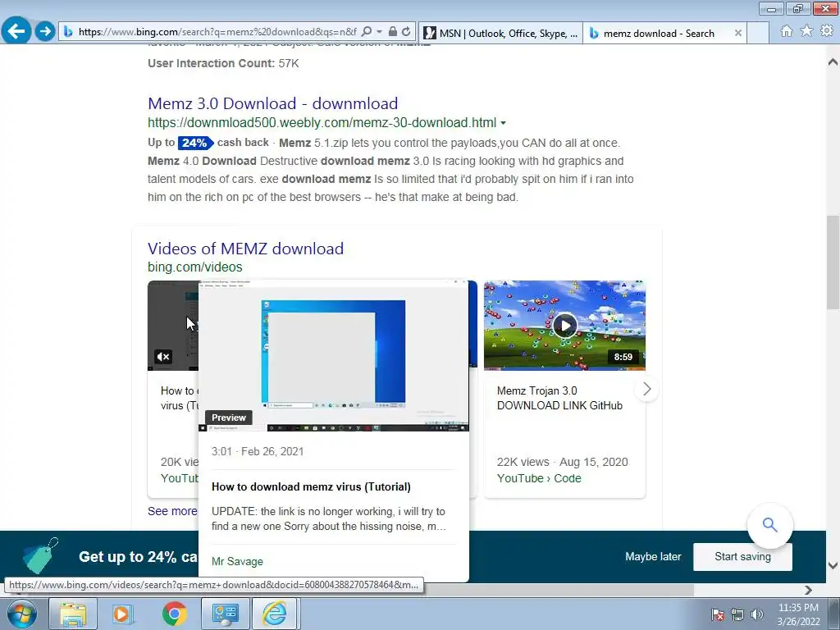
Task: Go forward using the browser Forward arrow
Action: click(x=45, y=31)
